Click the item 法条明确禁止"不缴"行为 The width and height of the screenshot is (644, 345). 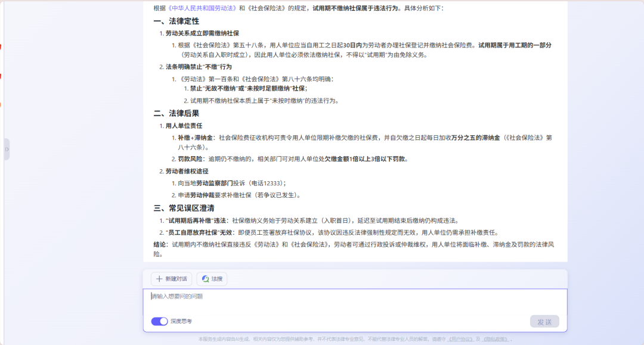[199, 67]
